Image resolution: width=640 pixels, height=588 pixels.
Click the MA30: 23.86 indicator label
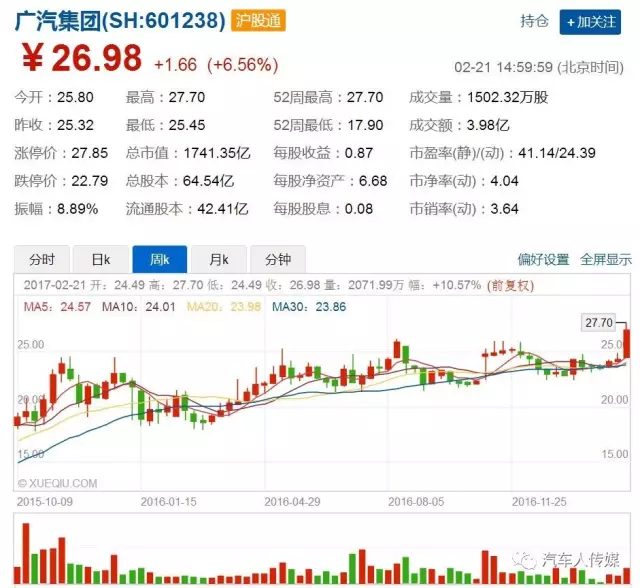pyautogui.click(x=309, y=307)
